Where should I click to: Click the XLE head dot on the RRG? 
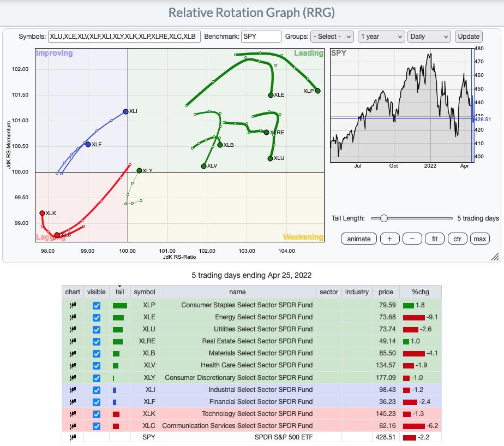(x=271, y=95)
